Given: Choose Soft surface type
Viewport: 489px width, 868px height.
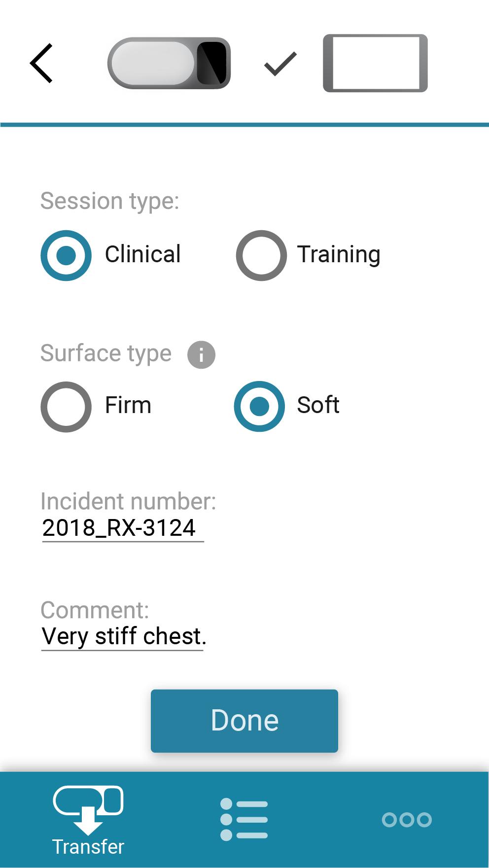Looking at the screenshot, I should pos(259,406).
